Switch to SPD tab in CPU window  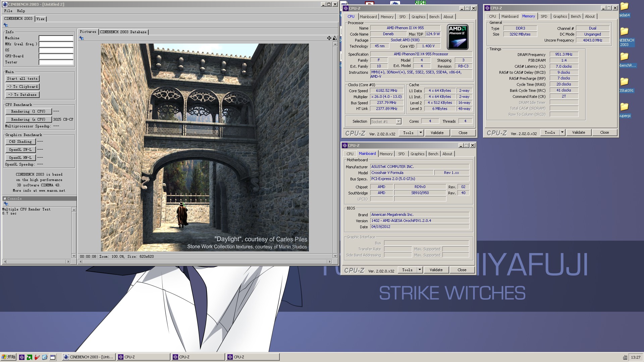pos(402,17)
